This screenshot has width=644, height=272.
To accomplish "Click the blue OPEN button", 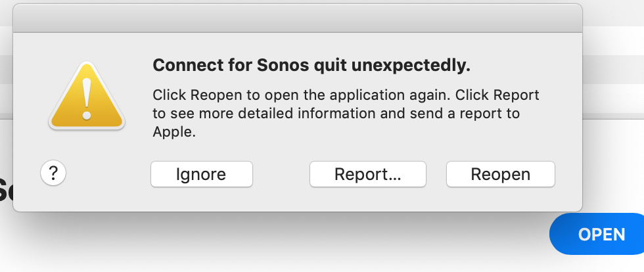I will pyautogui.click(x=597, y=234).
